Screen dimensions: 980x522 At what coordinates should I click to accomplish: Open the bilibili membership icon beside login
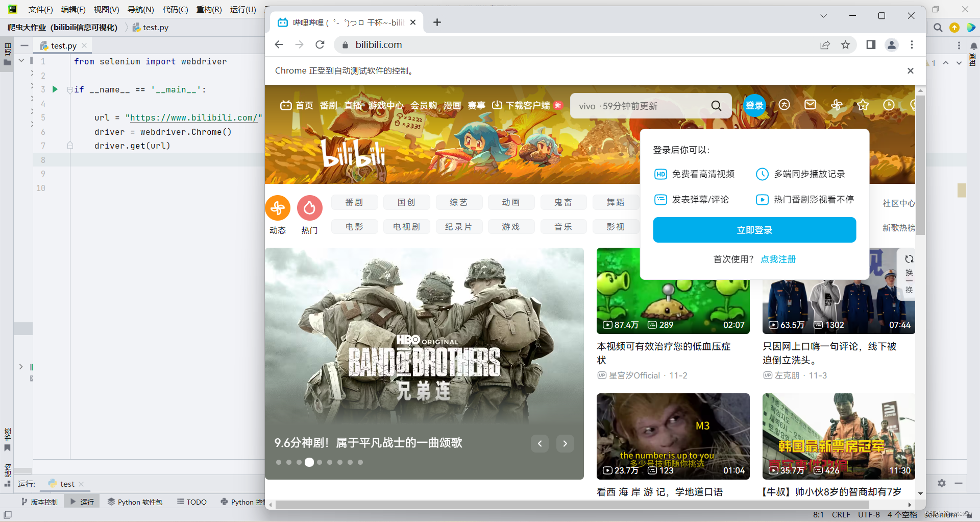tap(784, 105)
